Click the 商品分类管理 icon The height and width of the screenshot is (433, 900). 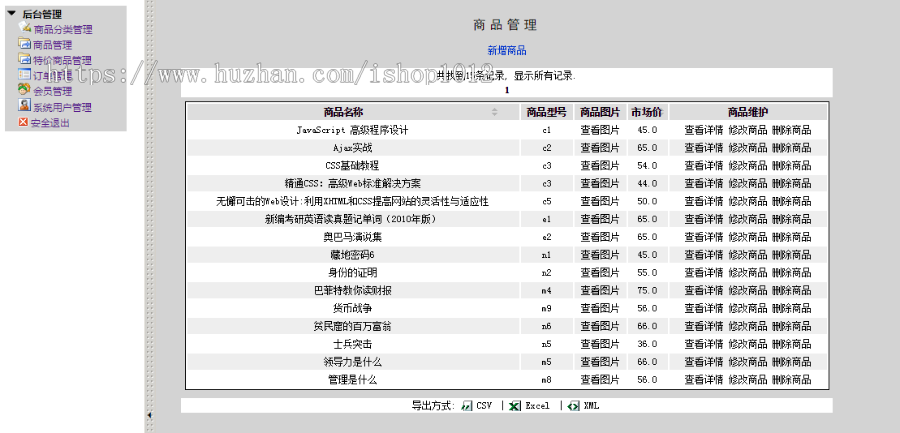click(24, 27)
